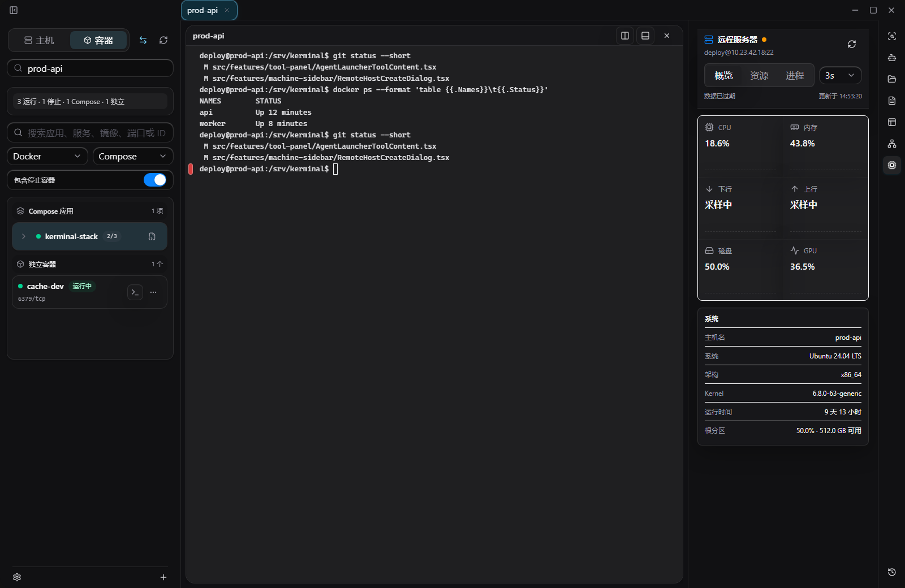The image size is (905, 588).
Task: Split terminal pane vertically
Action: (x=625, y=36)
